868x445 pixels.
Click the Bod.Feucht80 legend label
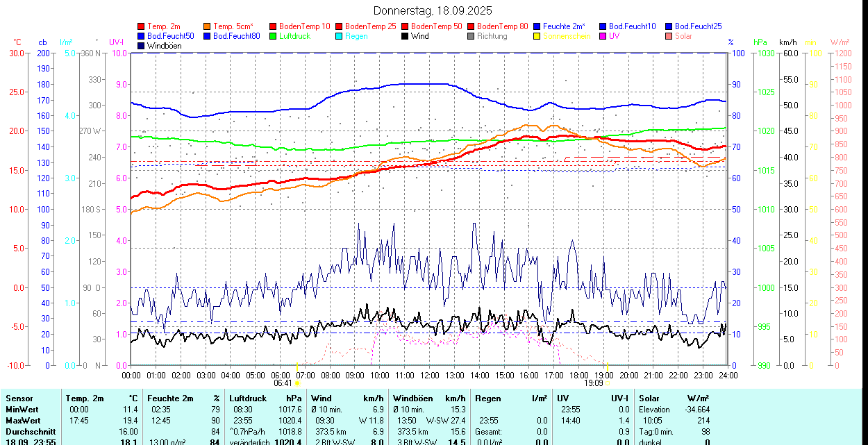coord(236,36)
